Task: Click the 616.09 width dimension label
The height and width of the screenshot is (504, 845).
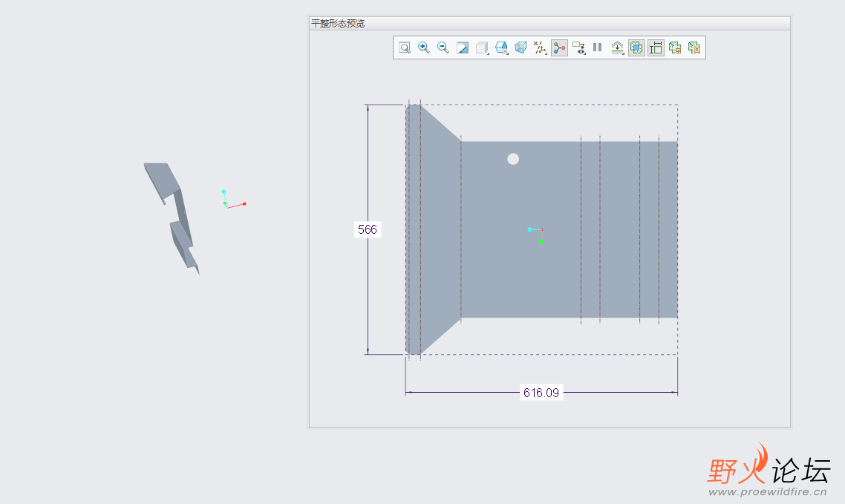Action: point(541,393)
